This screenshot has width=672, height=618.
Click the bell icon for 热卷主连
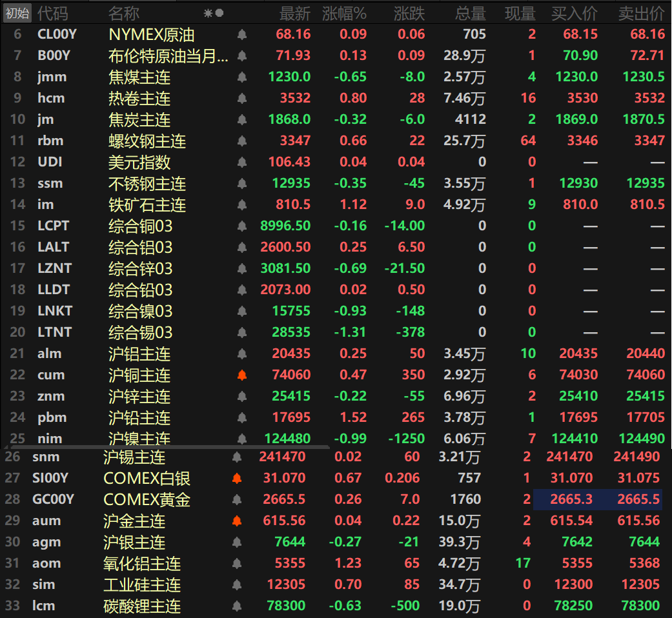[x=242, y=98]
